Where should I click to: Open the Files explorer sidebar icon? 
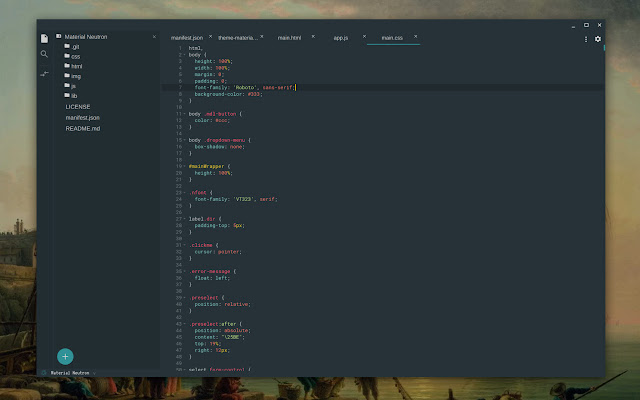(x=44, y=38)
